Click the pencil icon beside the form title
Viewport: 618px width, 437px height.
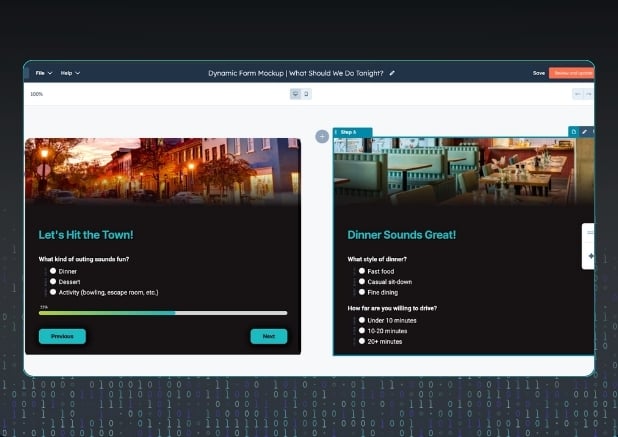tap(392, 73)
